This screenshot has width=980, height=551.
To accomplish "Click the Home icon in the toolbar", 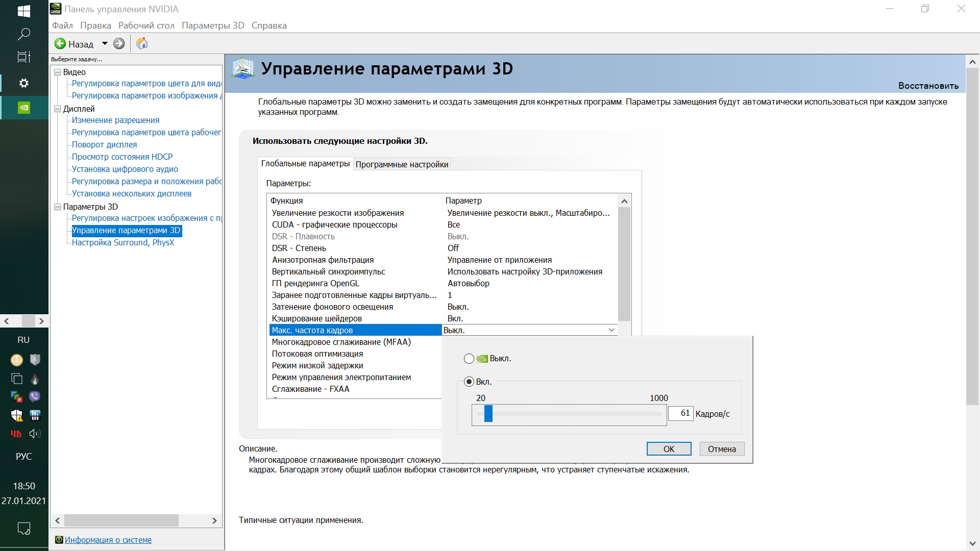I will (142, 44).
